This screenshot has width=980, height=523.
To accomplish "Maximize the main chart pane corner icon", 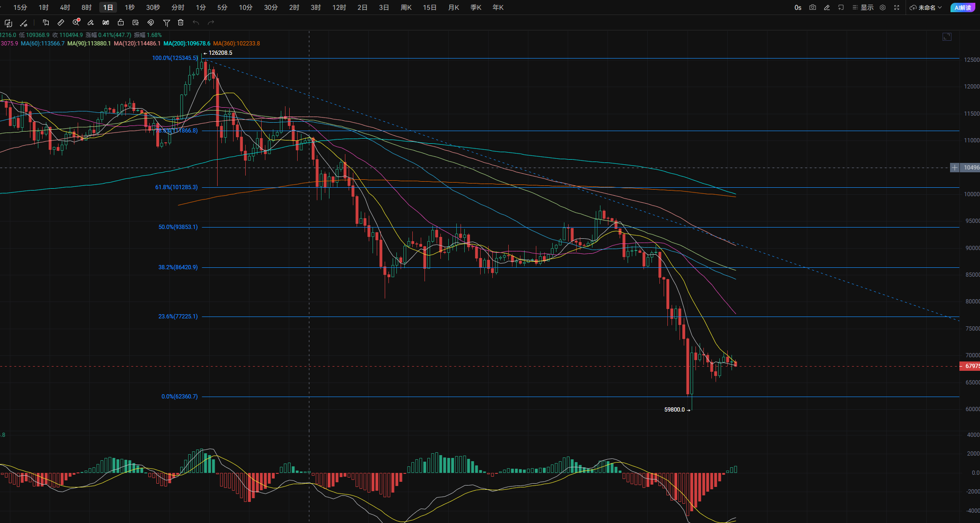I will pos(947,37).
